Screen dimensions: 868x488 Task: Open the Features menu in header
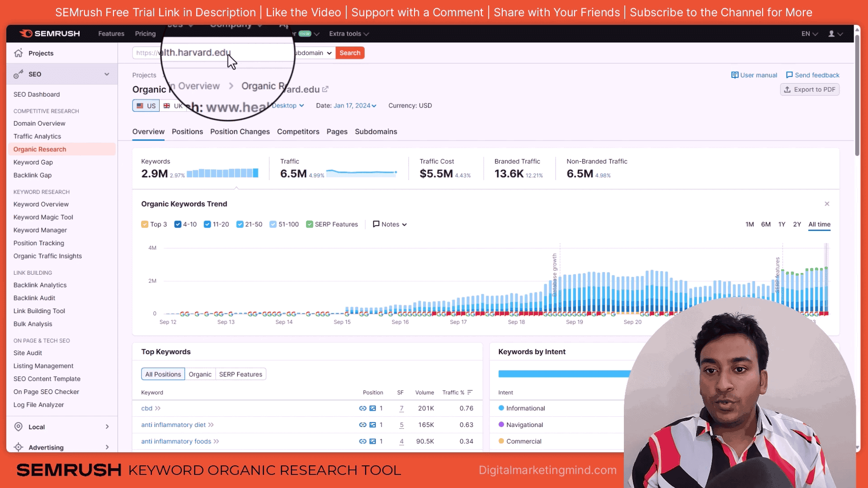111,33
